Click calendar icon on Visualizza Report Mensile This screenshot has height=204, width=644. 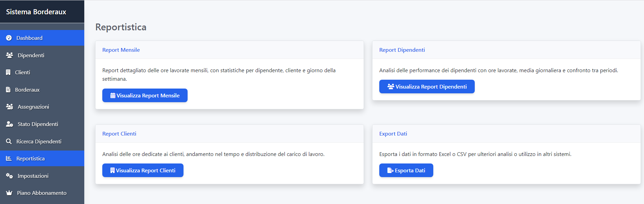pyautogui.click(x=113, y=95)
